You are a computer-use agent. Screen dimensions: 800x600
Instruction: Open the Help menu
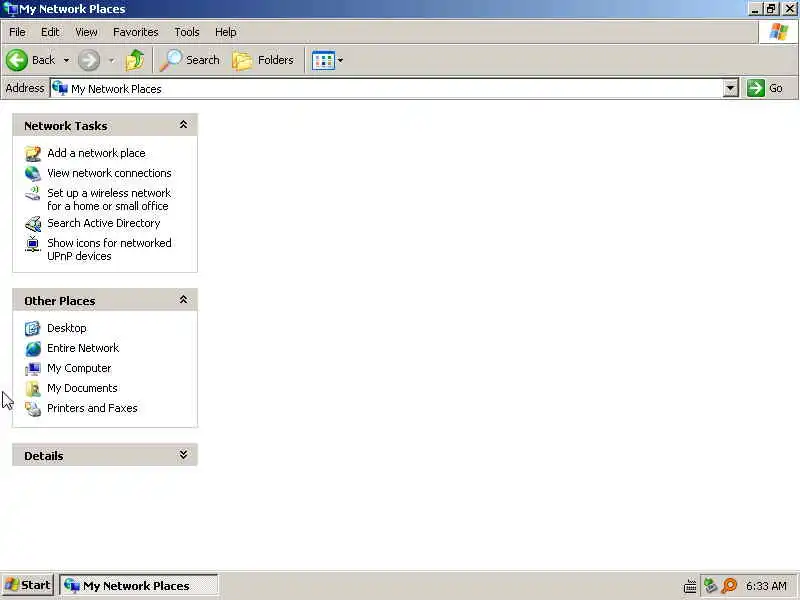[x=226, y=32]
